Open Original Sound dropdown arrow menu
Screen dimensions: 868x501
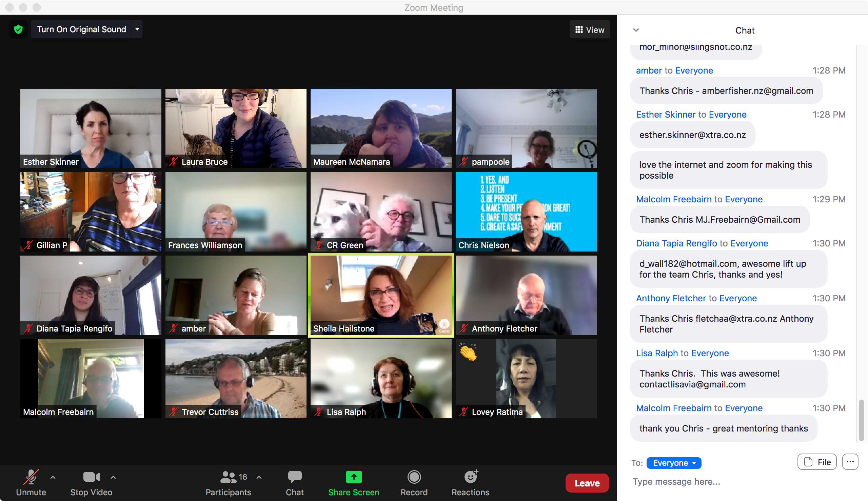137,29
